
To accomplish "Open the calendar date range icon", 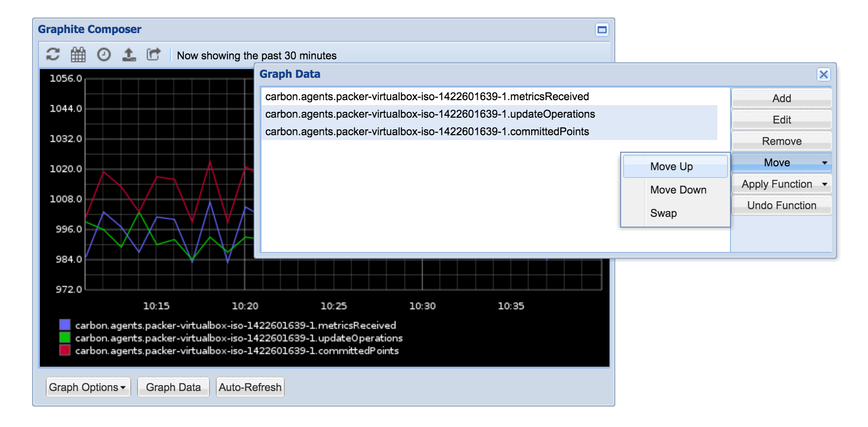I will click(78, 54).
